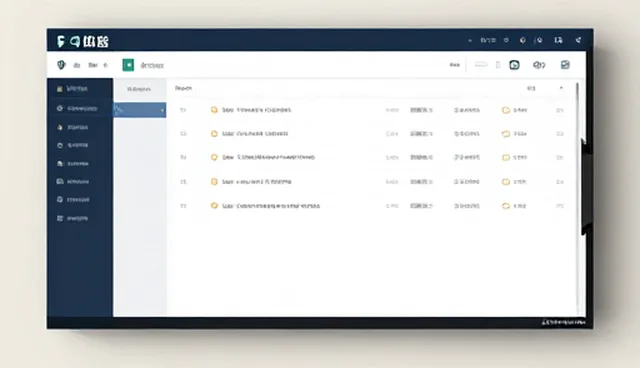Click the shield icon in the white toolbar

pos(61,65)
